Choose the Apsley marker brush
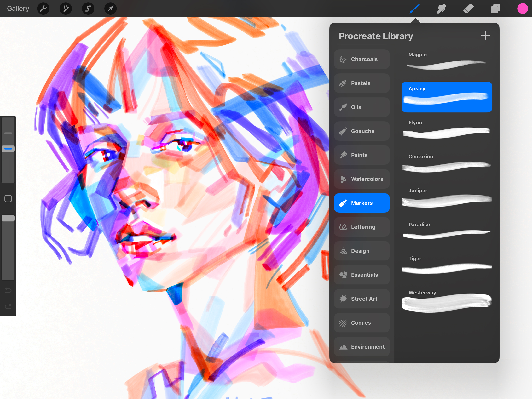 [447, 97]
